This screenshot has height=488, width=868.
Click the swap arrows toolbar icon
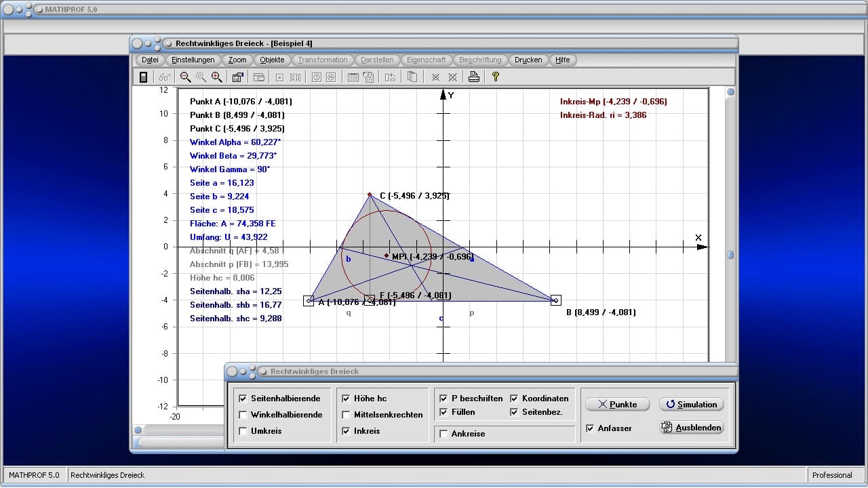390,77
